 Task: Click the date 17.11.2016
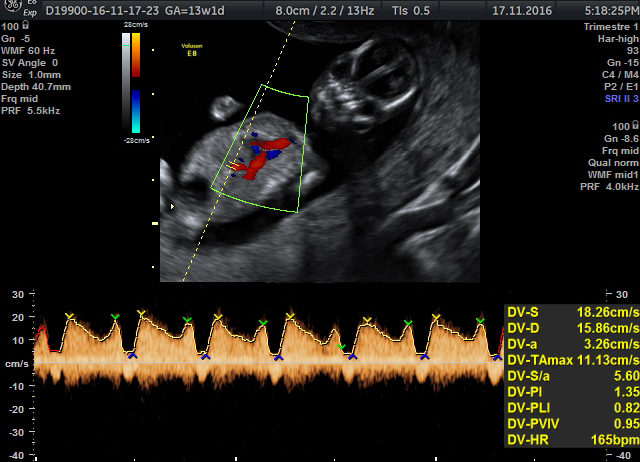[522, 11]
